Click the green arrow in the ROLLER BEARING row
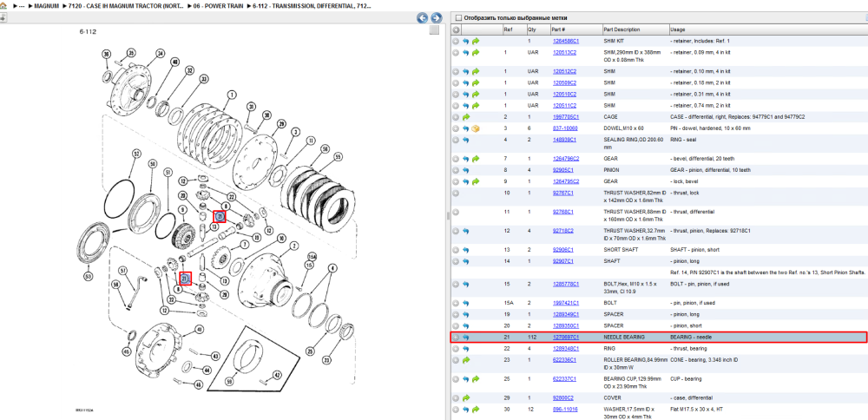The height and width of the screenshot is (420, 868). click(x=465, y=359)
